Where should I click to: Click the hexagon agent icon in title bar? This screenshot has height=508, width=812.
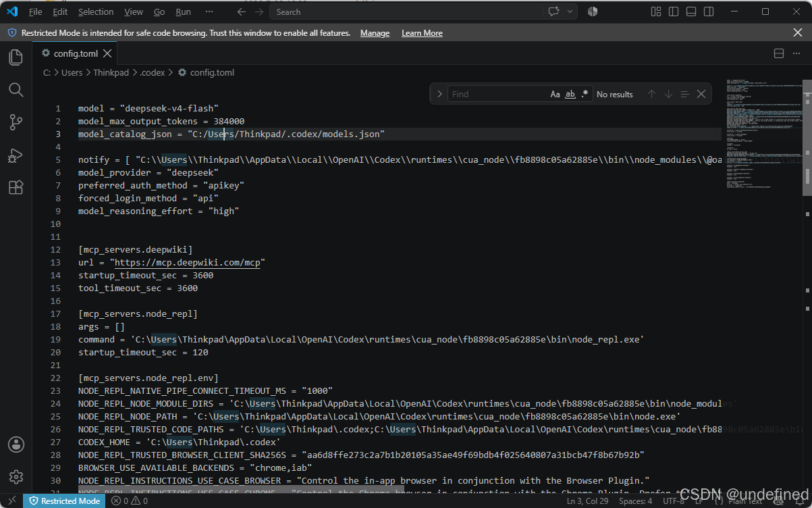(x=593, y=11)
